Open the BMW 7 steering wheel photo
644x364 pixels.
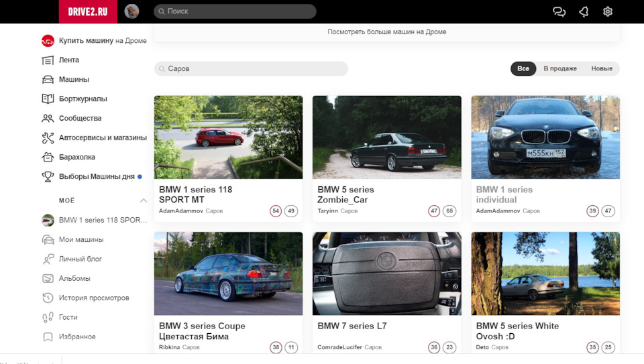point(387,274)
